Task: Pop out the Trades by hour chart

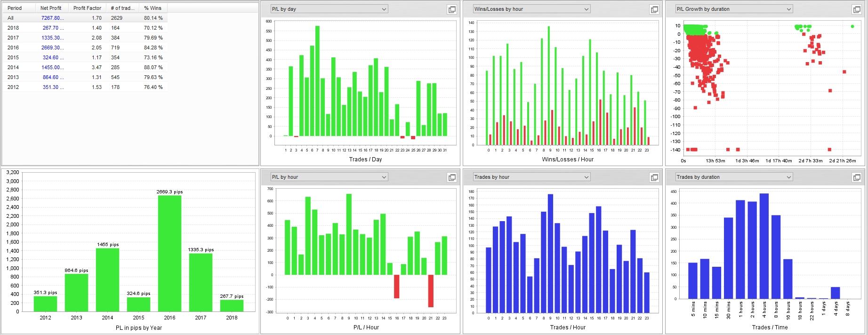Action: (x=654, y=177)
